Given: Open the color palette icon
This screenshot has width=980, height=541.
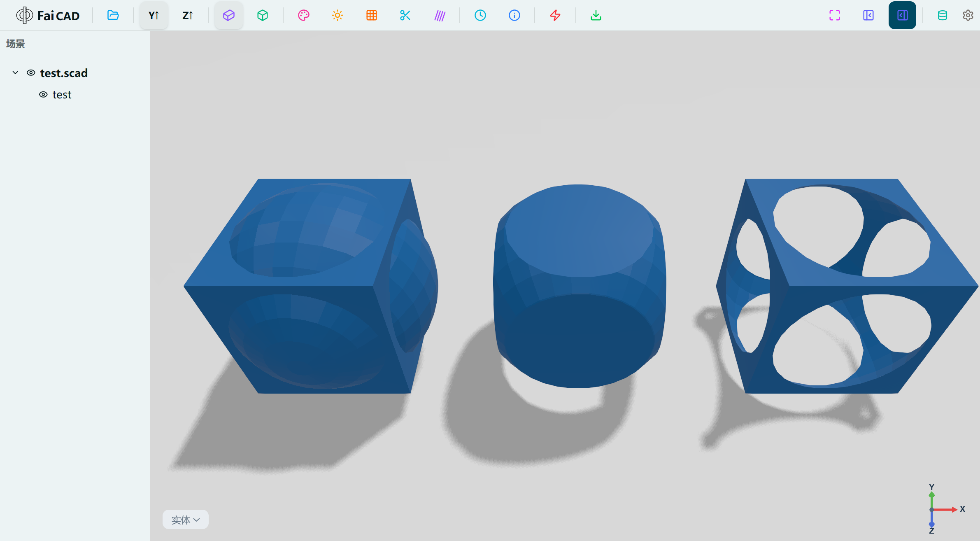Looking at the screenshot, I should pyautogui.click(x=304, y=15).
